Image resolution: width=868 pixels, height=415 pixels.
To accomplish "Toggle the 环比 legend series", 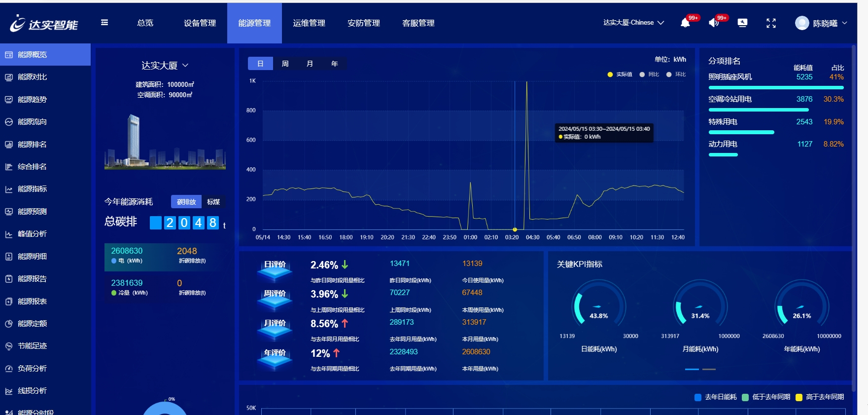I will click(x=676, y=75).
